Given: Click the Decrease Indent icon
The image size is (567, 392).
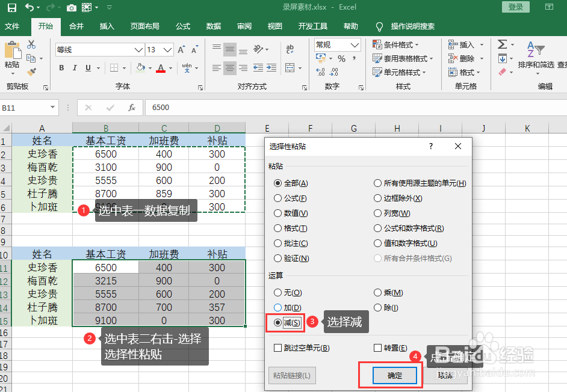Looking at the screenshot, I should point(258,67).
